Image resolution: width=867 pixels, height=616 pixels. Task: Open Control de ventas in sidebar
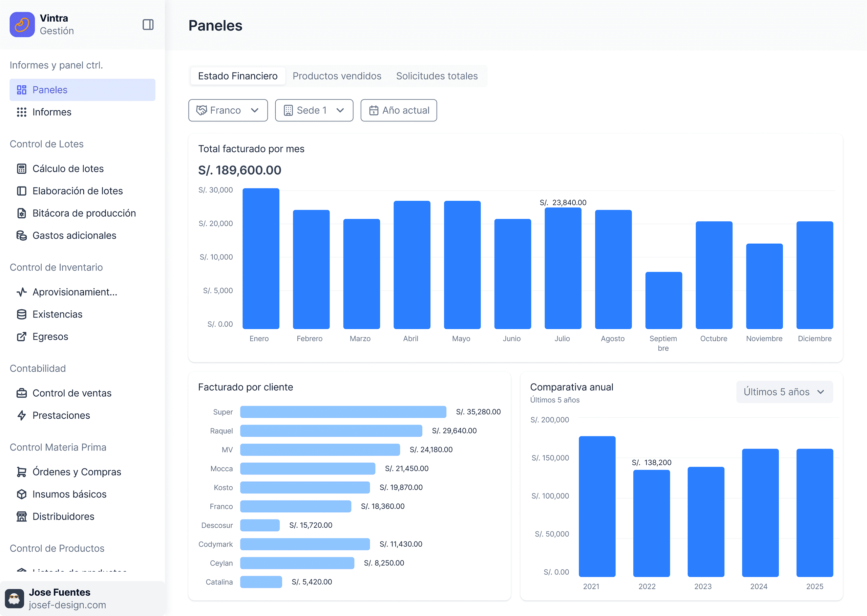point(82,393)
